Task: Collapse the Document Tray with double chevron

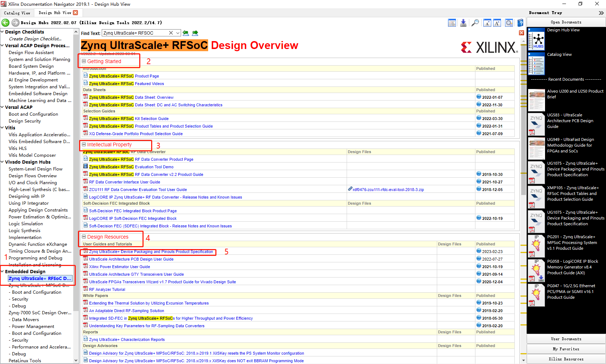Action: tap(601, 13)
